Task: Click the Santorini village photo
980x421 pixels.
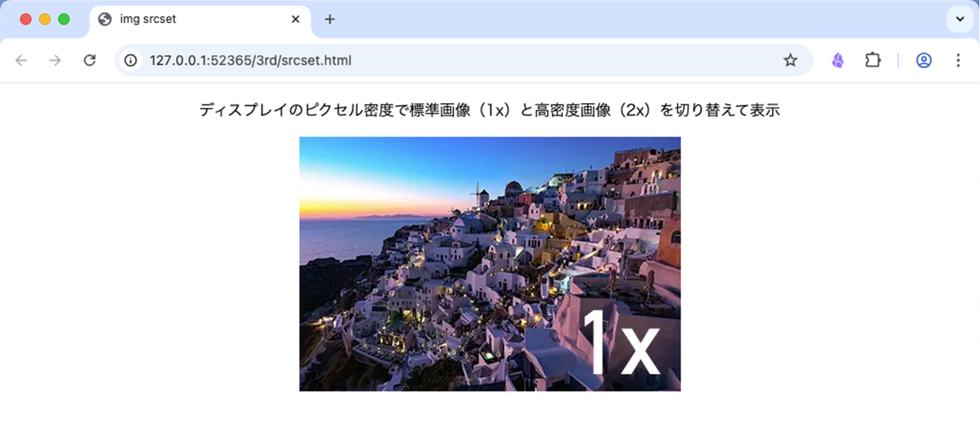Action: coord(490,264)
